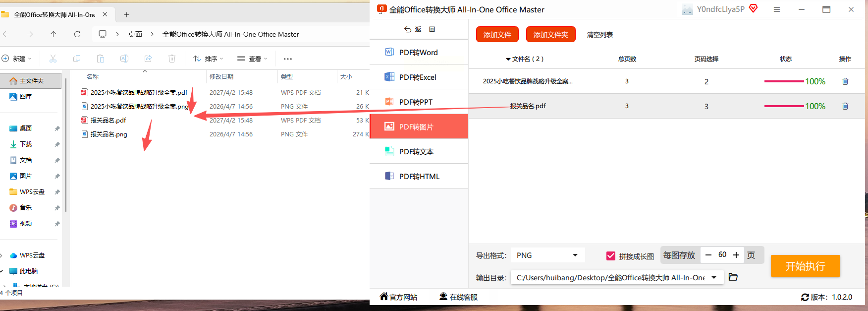The height and width of the screenshot is (311, 868).
Task: Click the 桌面 breadcrumb in address bar
Action: [x=135, y=34]
